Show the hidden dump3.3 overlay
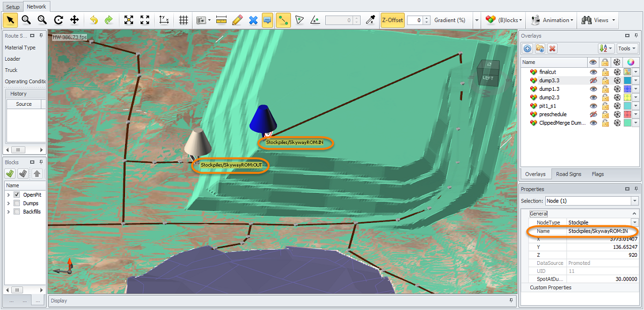The width and height of the screenshot is (644, 310). (594, 81)
